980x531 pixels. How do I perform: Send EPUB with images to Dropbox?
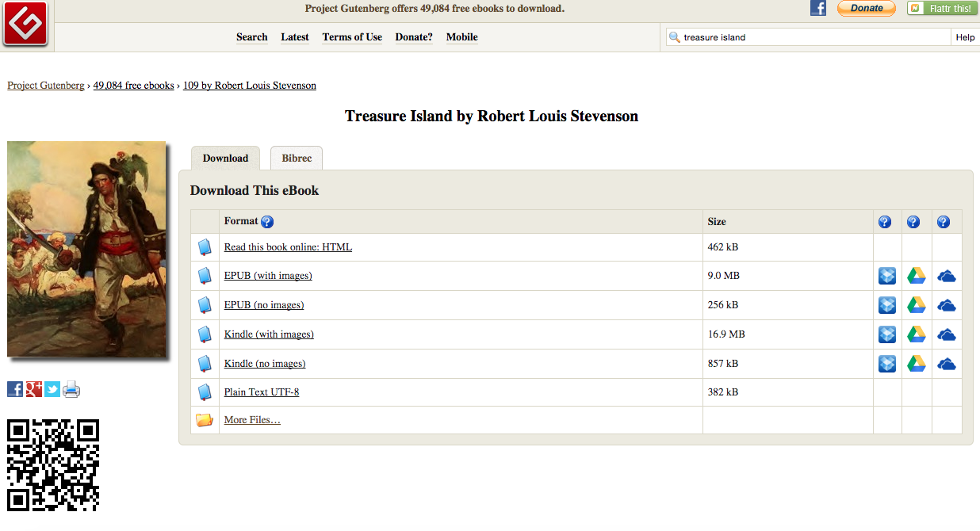[887, 276]
